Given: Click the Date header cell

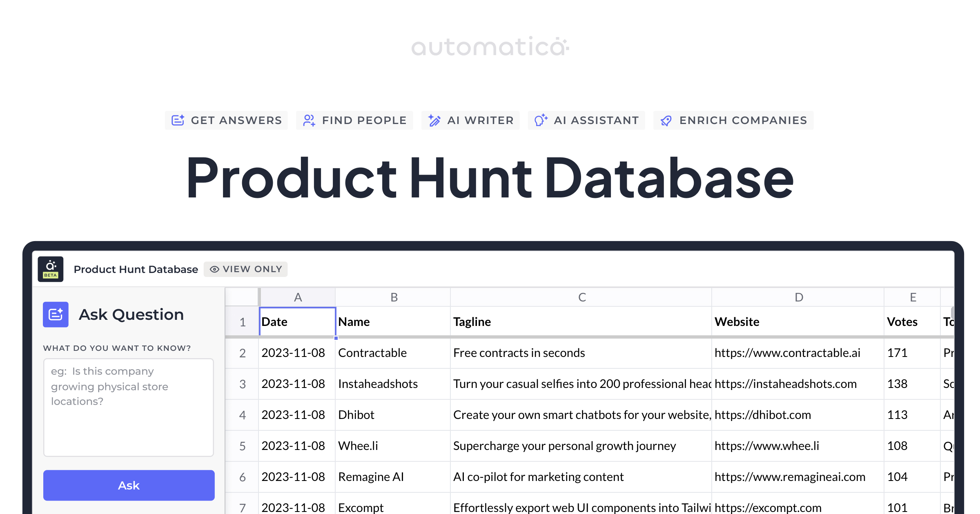Looking at the screenshot, I should (x=298, y=322).
